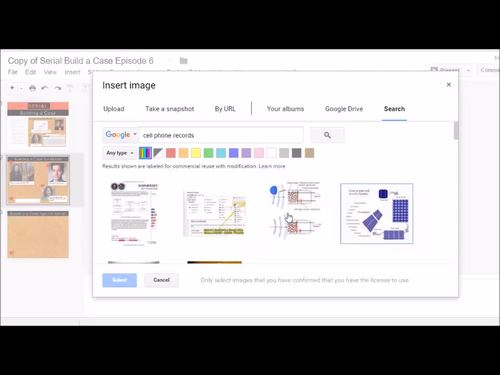The height and width of the screenshot is (375, 500).
Task: Select the black and white filter icon
Action: [158, 153]
